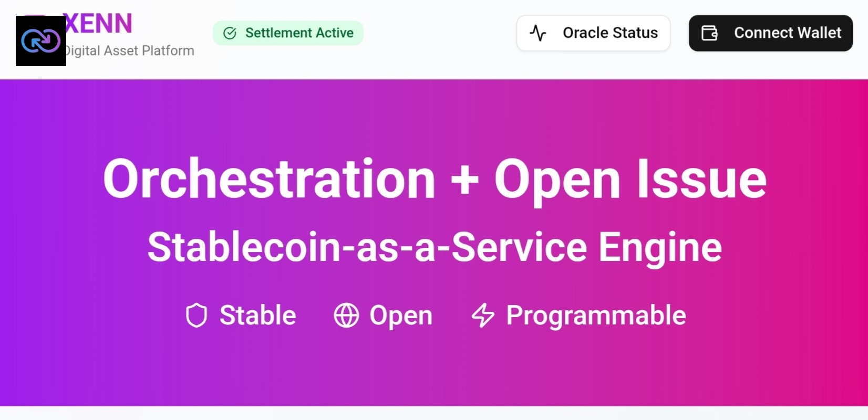Image resolution: width=868 pixels, height=420 pixels.
Task: Click the word Orchestration in the headline
Action: pos(269,179)
